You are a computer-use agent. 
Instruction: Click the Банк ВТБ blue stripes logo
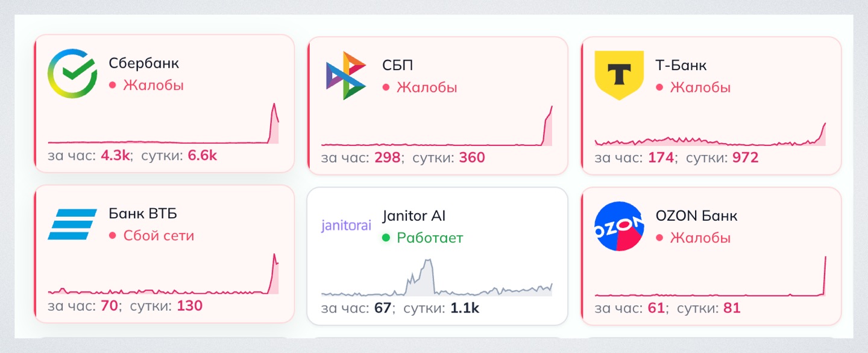(x=72, y=224)
